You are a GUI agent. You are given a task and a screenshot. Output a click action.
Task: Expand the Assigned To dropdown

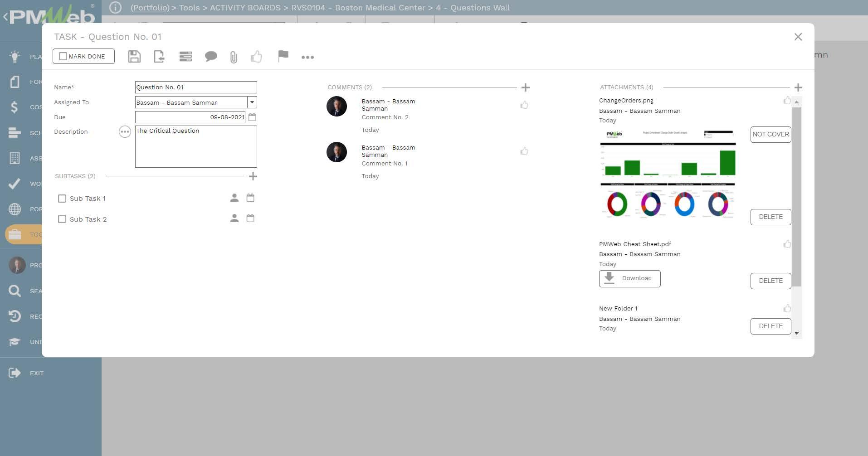point(252,102)
